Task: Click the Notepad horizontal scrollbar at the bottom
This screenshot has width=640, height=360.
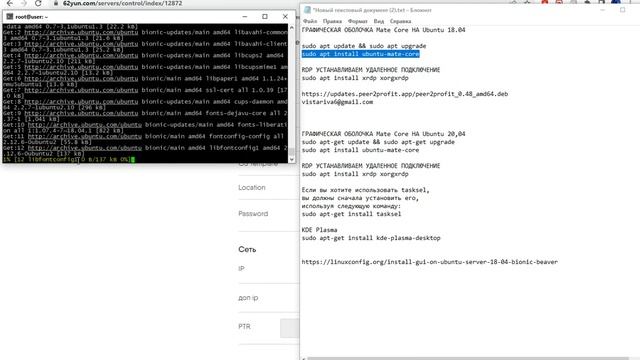Action: click(x=467, y=358)
